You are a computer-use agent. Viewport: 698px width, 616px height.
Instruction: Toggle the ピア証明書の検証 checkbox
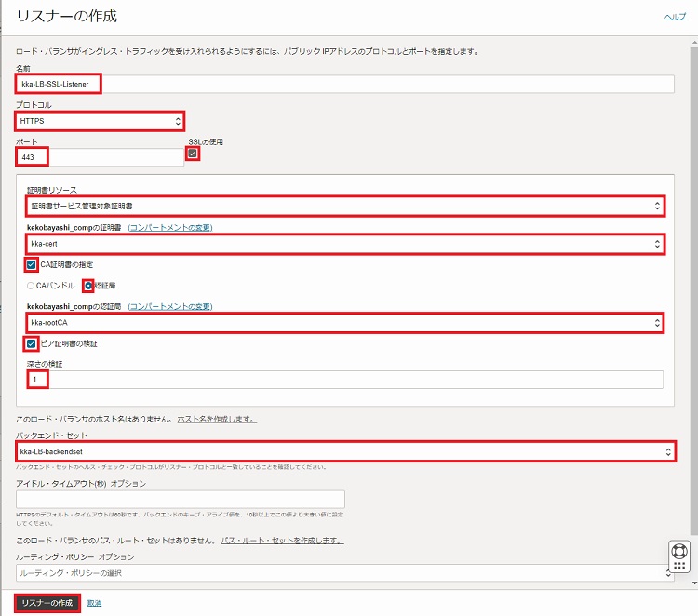click(33, 343)
